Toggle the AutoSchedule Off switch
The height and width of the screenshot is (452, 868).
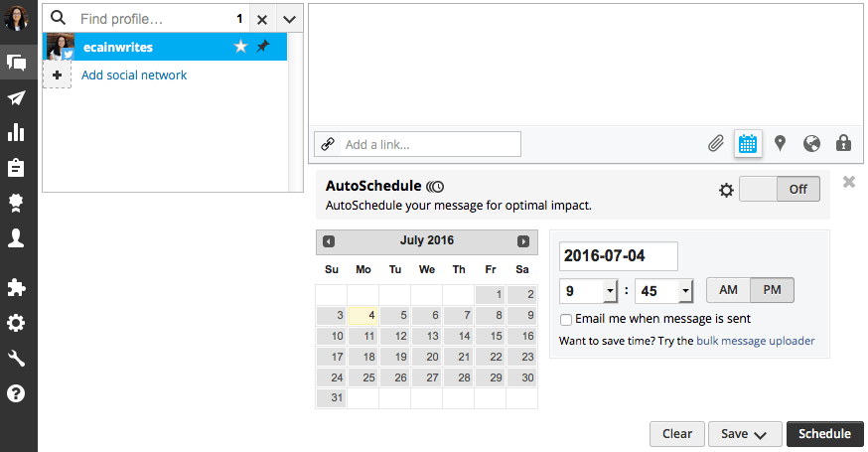click(x=780, y=190)
